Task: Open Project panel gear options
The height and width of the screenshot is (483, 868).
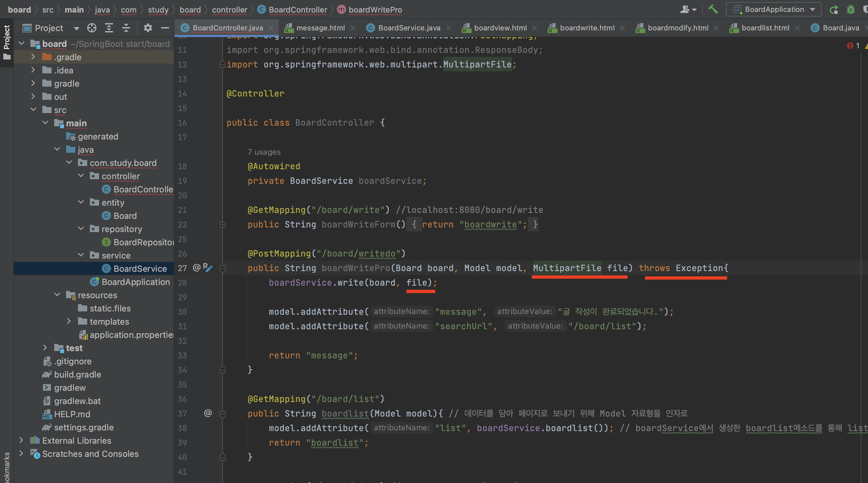Action: coord(148,28)
